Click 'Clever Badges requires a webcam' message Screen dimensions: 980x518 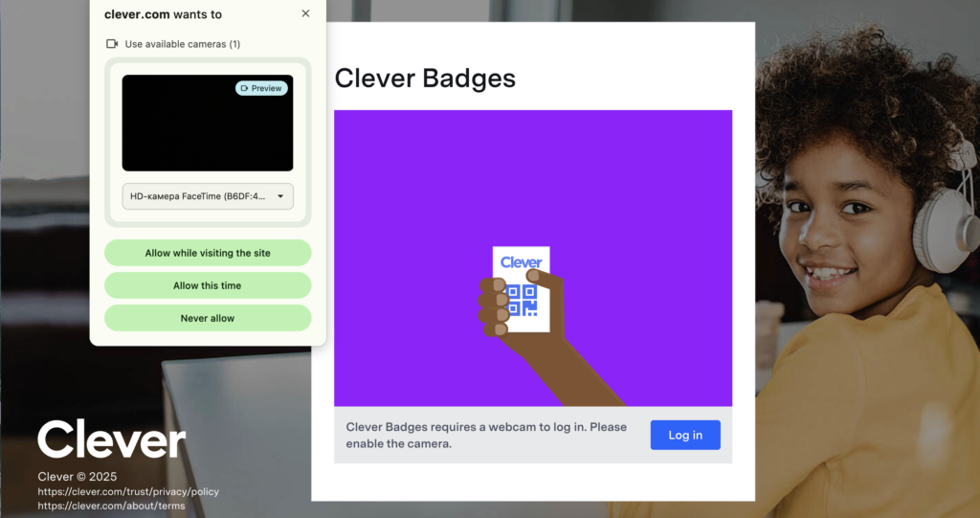pyautogui.click(x=486, y=435)
